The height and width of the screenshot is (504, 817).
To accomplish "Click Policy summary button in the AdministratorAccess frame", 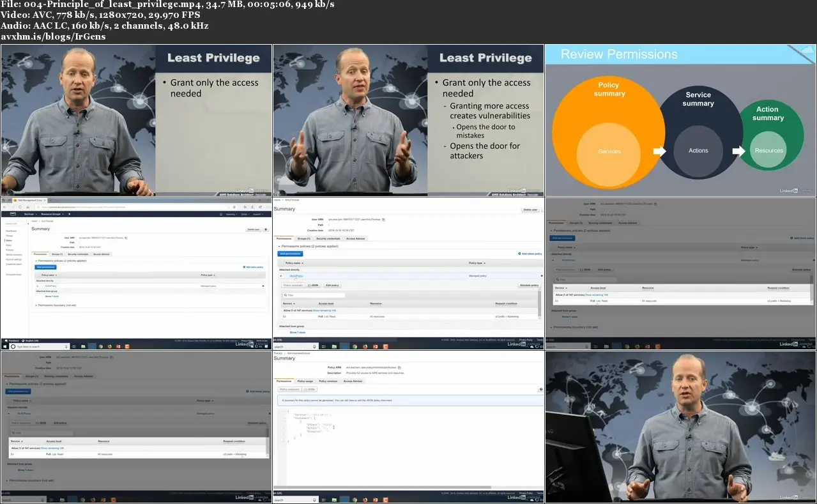I will [x=290, y=389].
